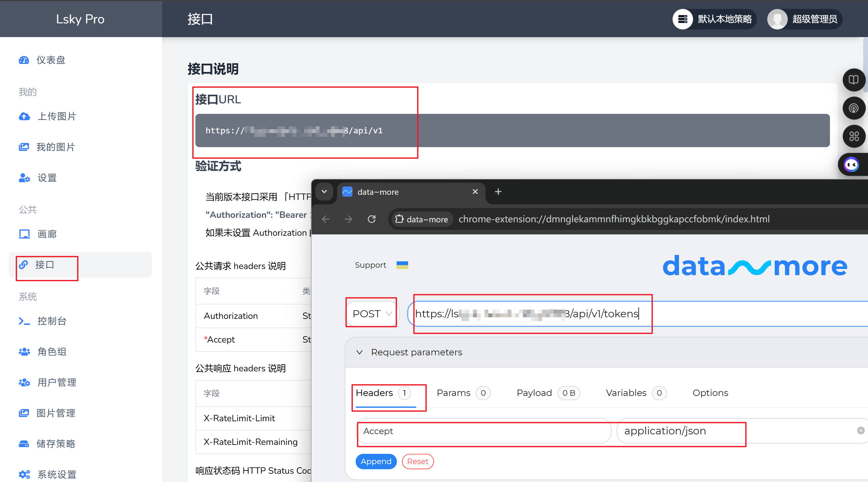
Task: Open the POST method dropdown
Action: coord(371,313)
